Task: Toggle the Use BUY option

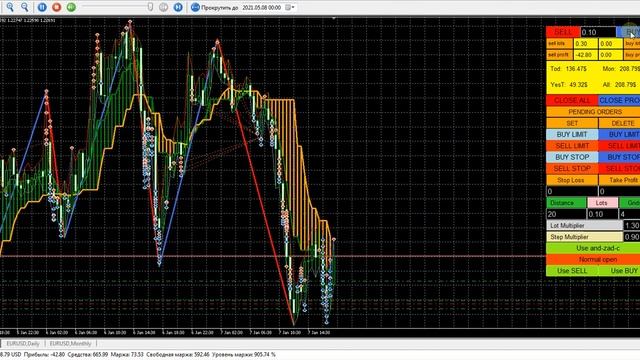Action: (619, 271)
